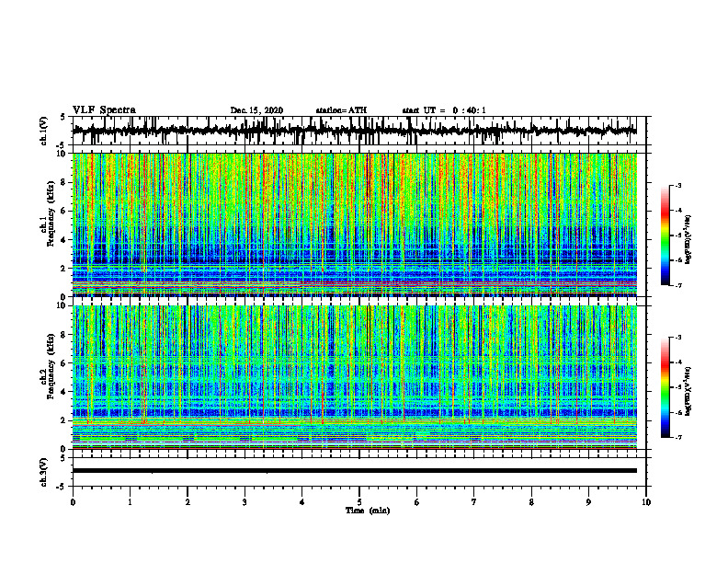
Task: Click time axis tick label "10" at the bottom right
Action: [x=646, y=502]
